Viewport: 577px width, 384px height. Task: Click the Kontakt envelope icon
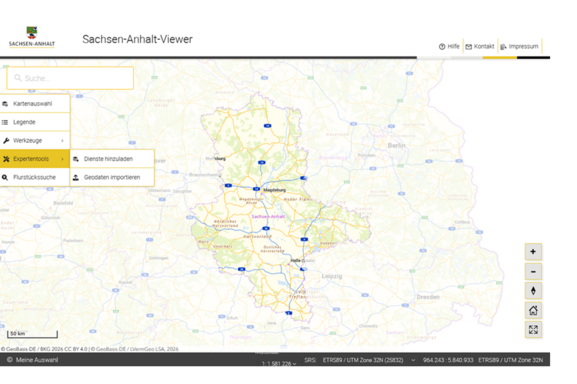(468, 47)
